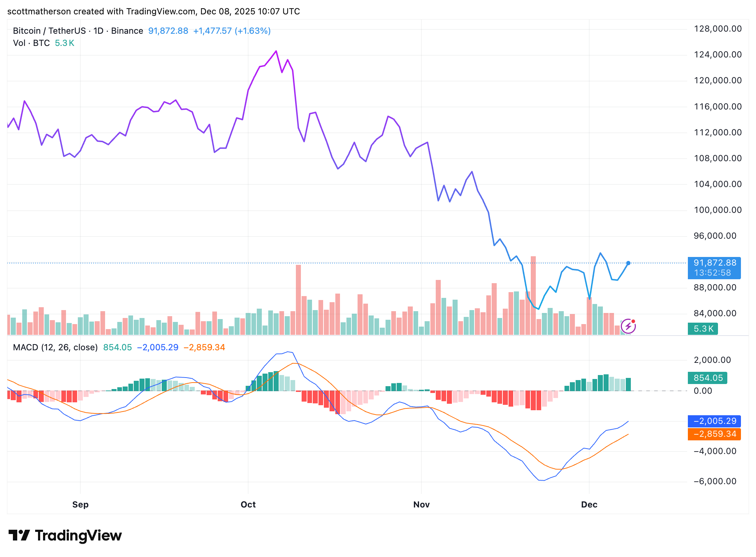Click the green 5.3K volume tag
The image size is (756, 557).
pos(703,329)
